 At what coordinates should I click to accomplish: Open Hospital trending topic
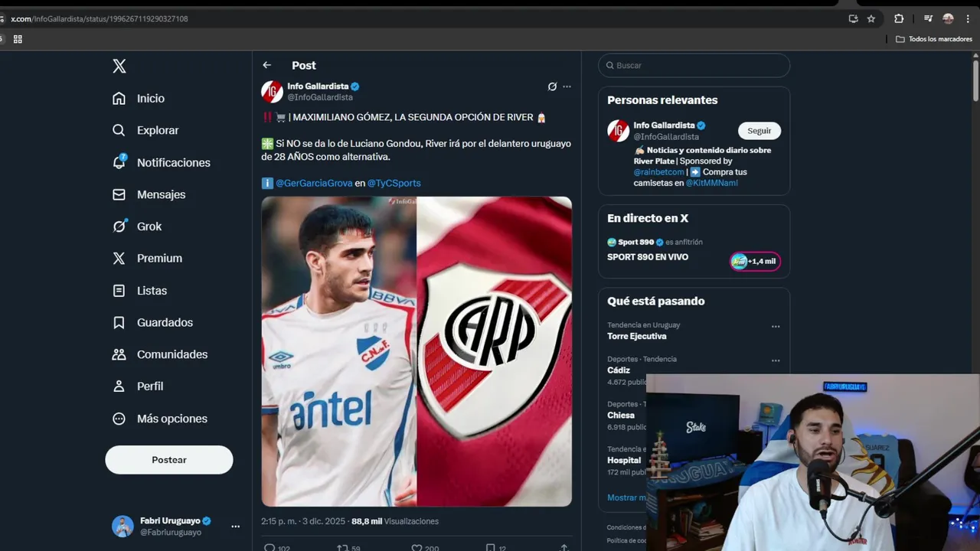(x=624, y=460)
